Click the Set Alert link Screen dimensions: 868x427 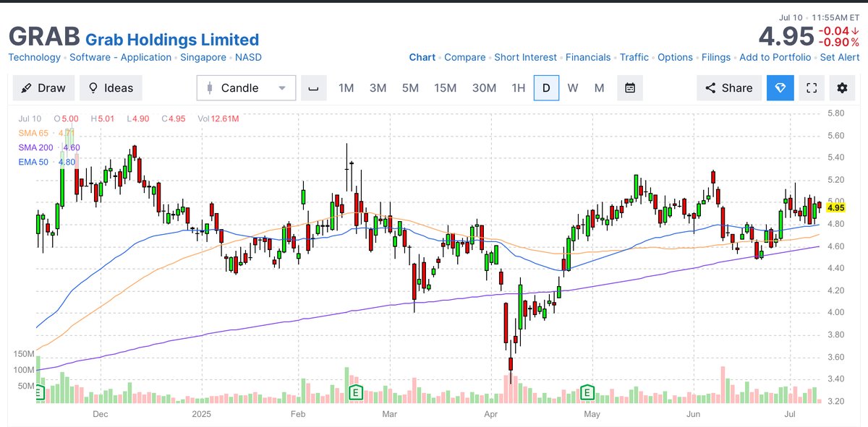point(840,57)
